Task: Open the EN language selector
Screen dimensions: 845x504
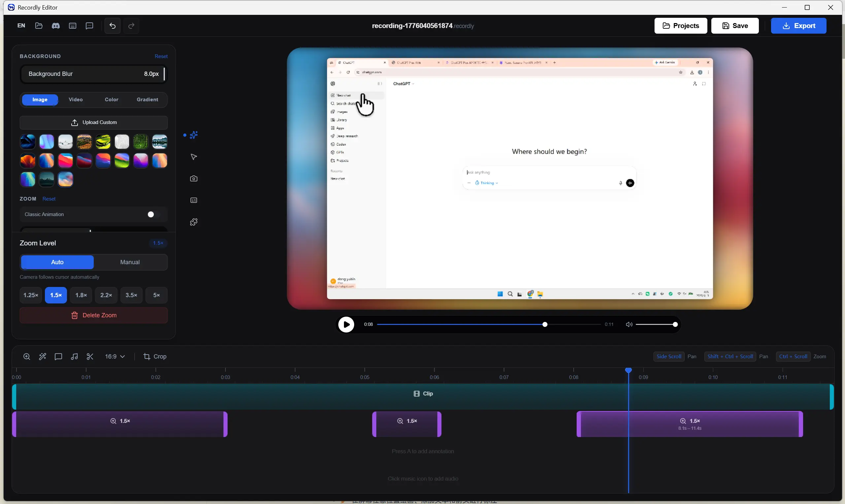Action: (21, 26)
